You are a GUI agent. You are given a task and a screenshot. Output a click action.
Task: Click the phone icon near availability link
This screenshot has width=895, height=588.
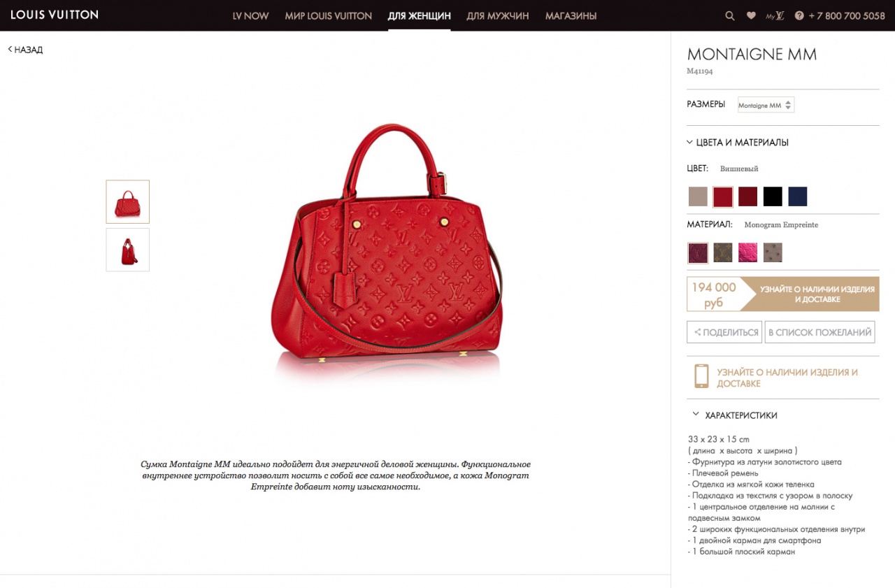tap(701, 376)
